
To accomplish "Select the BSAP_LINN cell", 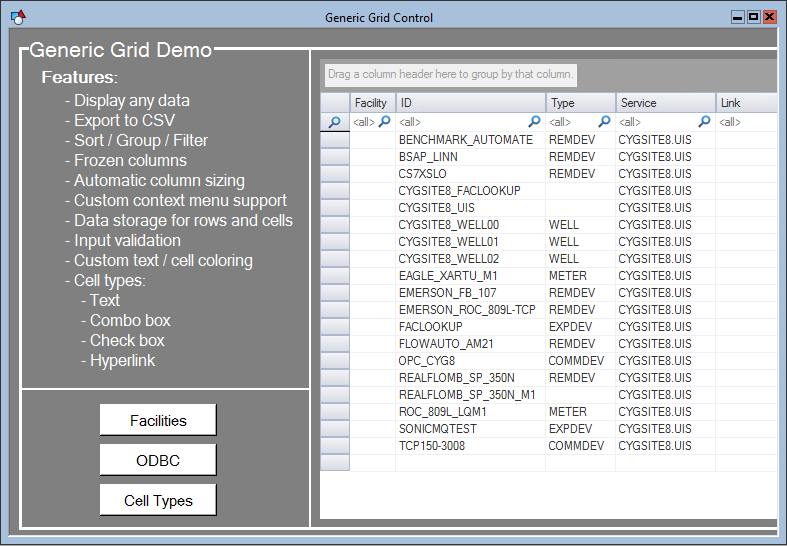I will point(470,157).
